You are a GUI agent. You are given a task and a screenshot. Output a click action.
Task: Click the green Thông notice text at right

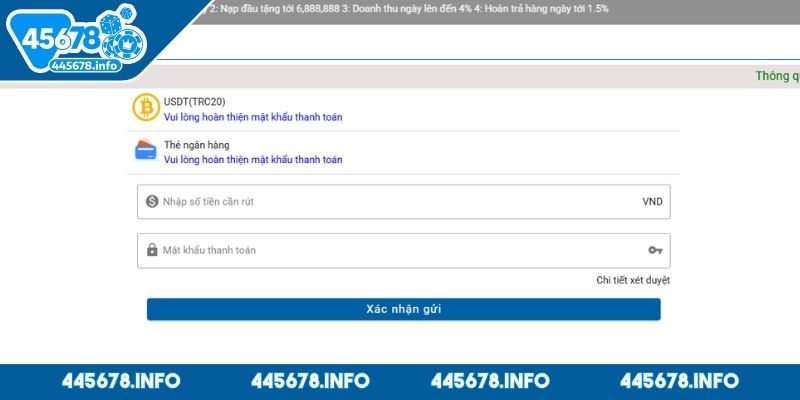777,76
